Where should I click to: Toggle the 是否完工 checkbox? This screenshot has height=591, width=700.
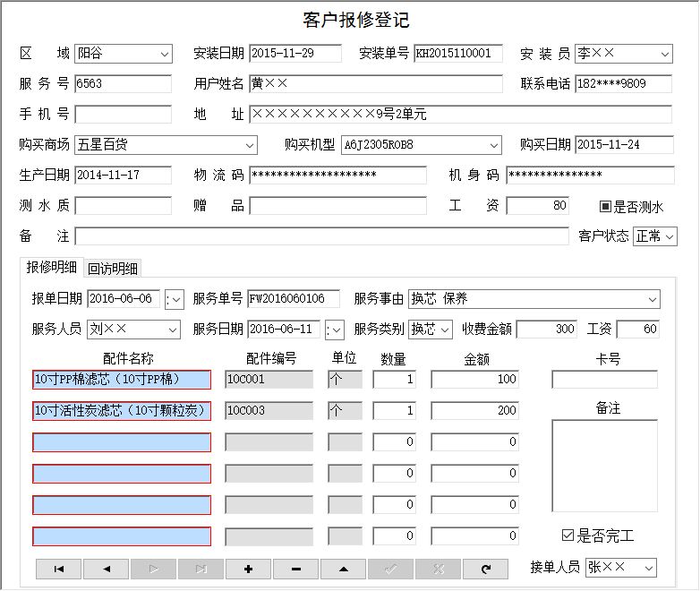click(568, 535)
